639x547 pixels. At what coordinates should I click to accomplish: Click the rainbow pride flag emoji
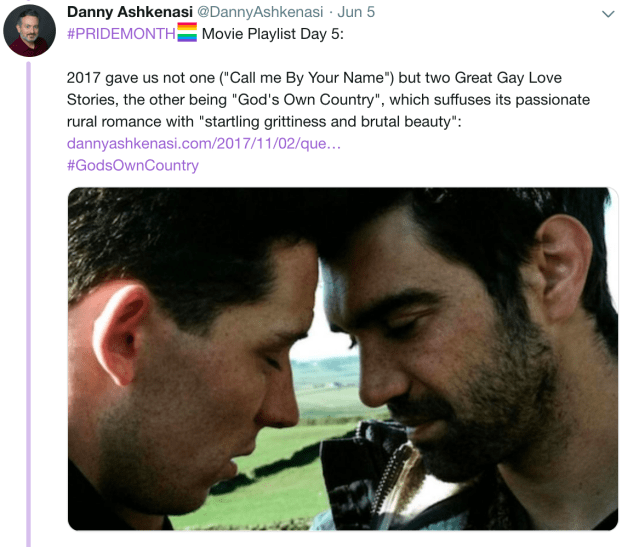pos(187,32)
